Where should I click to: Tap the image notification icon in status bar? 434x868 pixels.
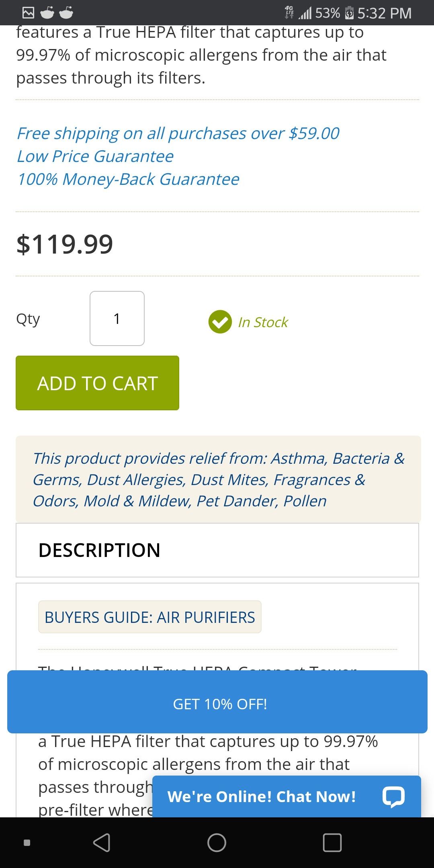pyautogui.click(x=28, y=13)
